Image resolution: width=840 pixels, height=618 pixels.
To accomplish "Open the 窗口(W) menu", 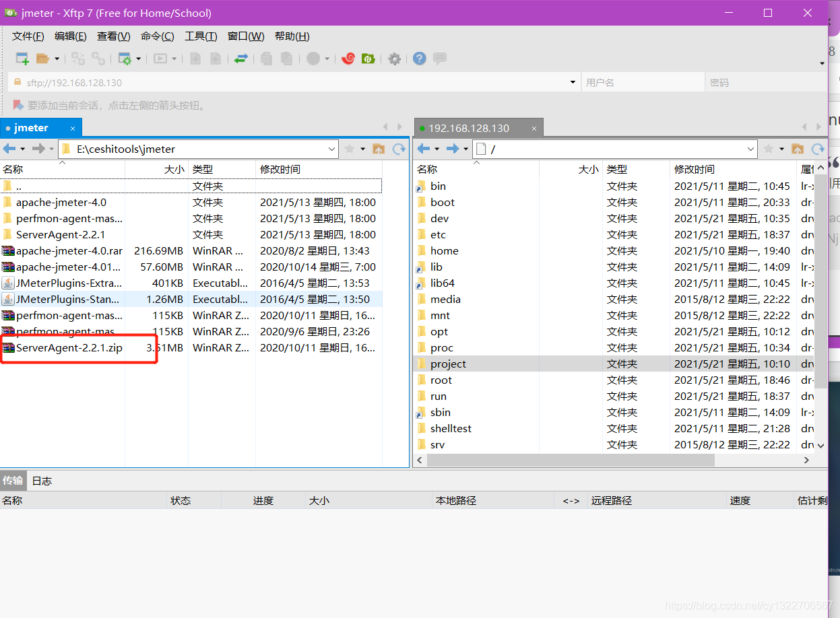I will pyautogui.click(x=246, y=36).
